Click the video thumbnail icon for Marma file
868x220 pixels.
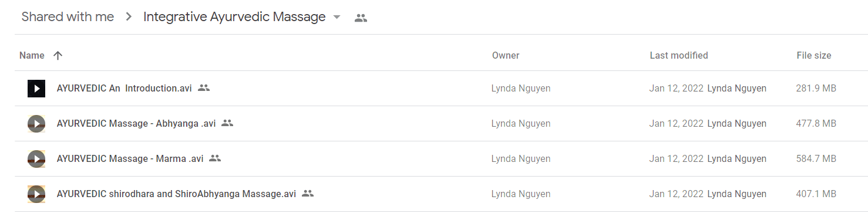(x=36, y=159)
